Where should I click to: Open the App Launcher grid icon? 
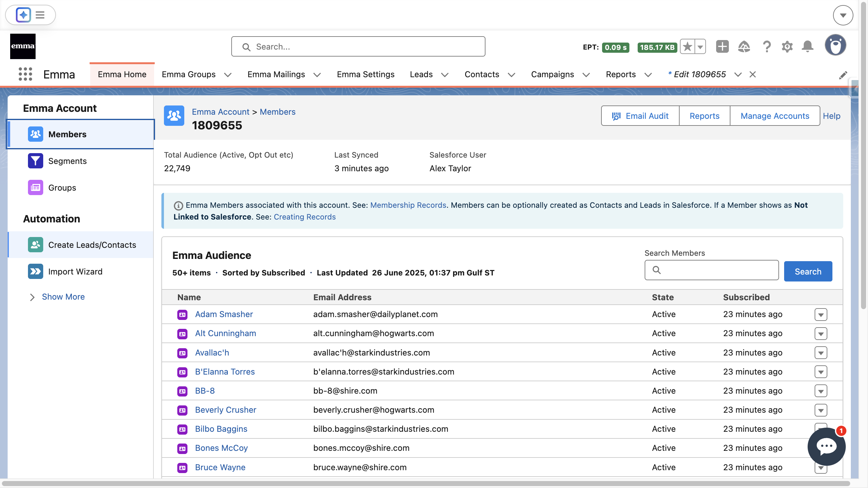(25, 74)
